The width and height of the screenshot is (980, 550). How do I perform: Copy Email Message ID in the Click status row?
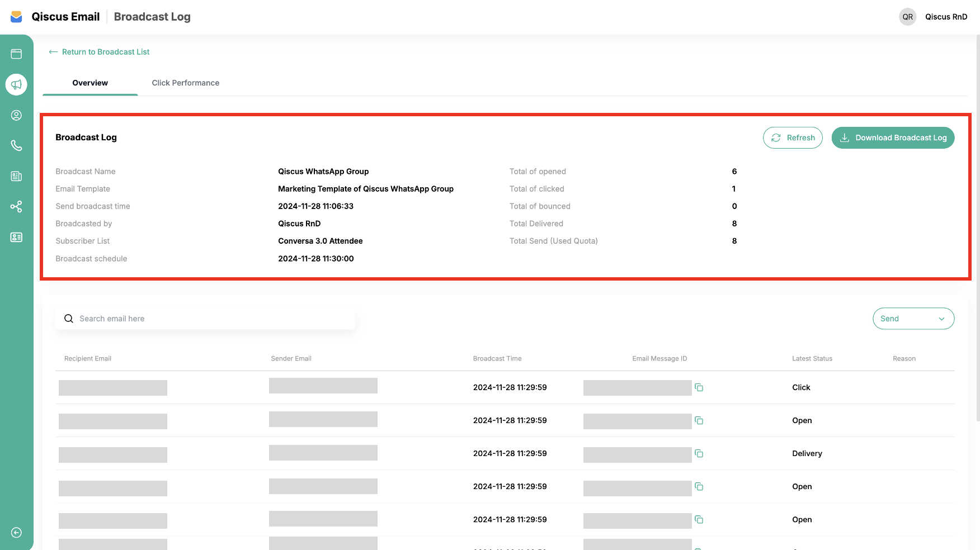pos(699,387)
